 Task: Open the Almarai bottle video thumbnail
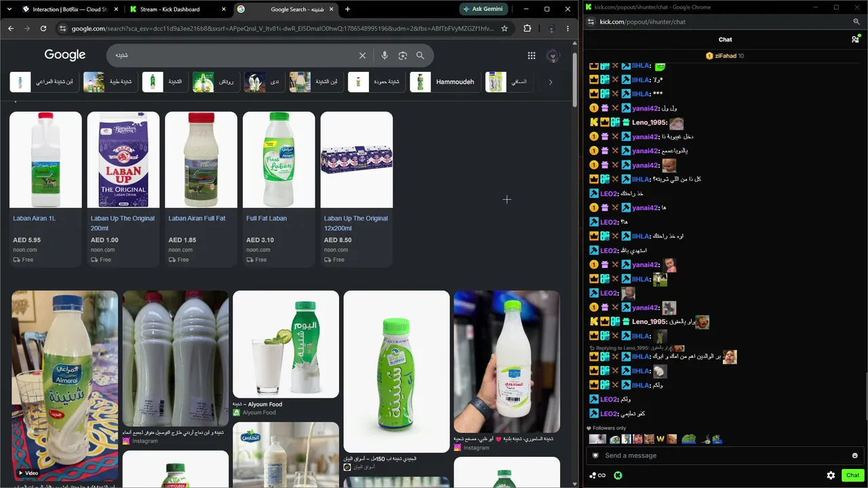click(x=64, y=385)
